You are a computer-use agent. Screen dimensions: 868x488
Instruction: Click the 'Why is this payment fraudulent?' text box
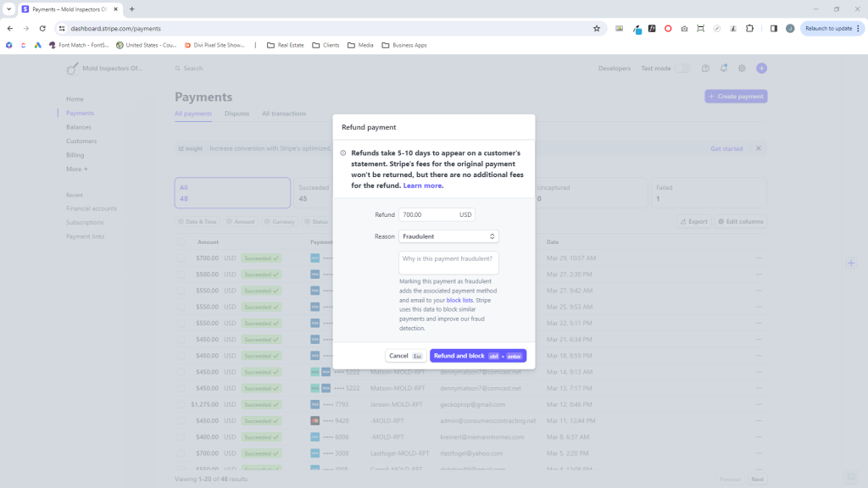point(448,263)
